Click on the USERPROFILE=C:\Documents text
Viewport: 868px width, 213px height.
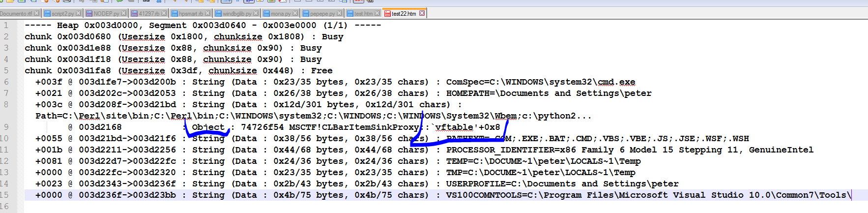tap(511, 184)
